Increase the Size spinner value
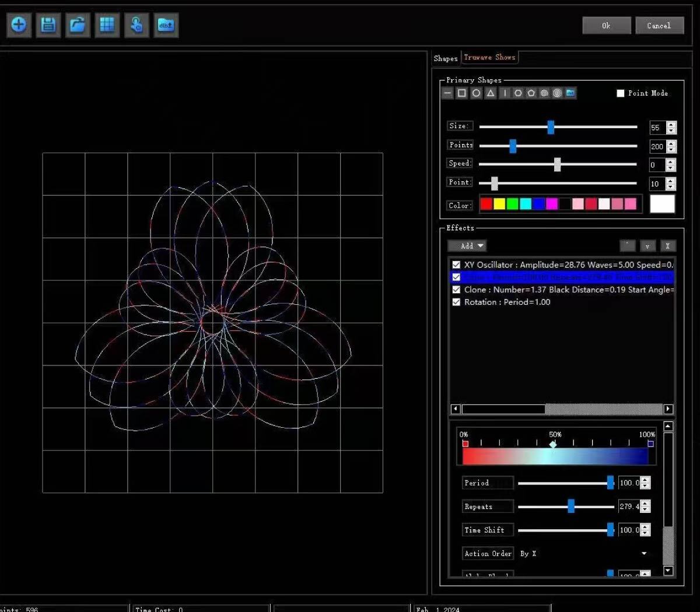The image size is (700, 612). (x=671, y=124)
